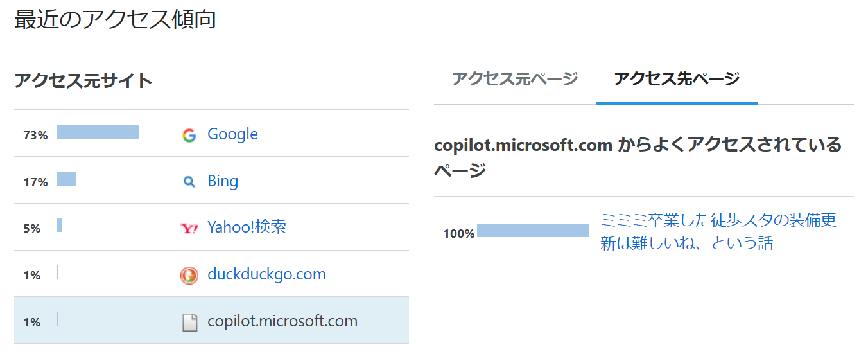Click the 73% bar for Google
Screen dimensions: 868x354
click(98, 132)
